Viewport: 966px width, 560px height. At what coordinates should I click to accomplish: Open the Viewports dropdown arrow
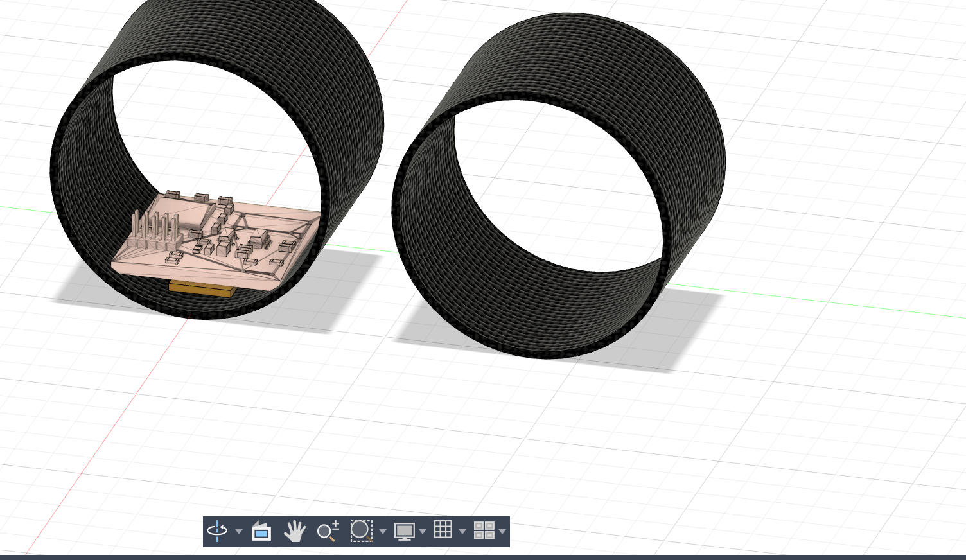(x=502, y=532)
